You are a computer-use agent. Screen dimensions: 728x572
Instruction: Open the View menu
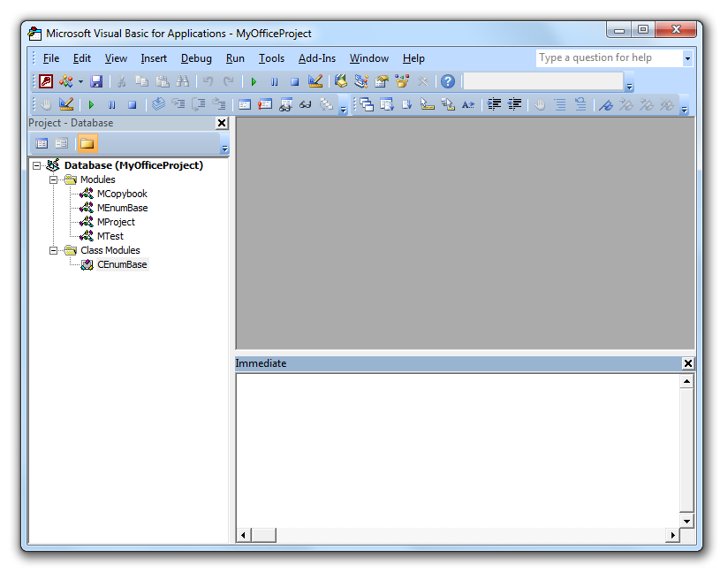click(116, 58)
